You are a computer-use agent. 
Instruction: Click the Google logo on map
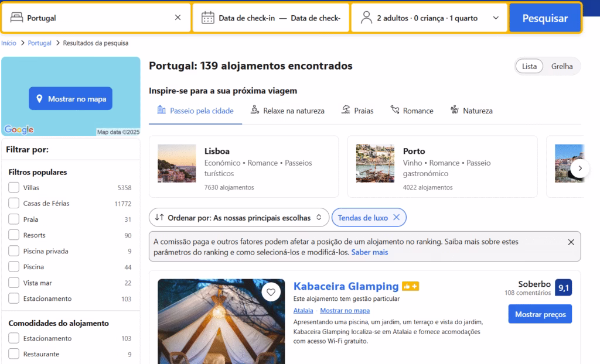[x=19, y=129]
